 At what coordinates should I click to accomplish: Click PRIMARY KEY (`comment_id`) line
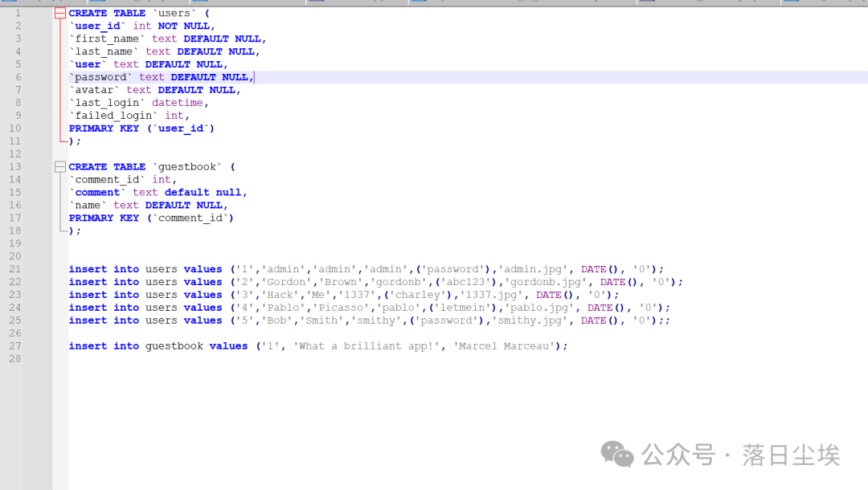151,218
